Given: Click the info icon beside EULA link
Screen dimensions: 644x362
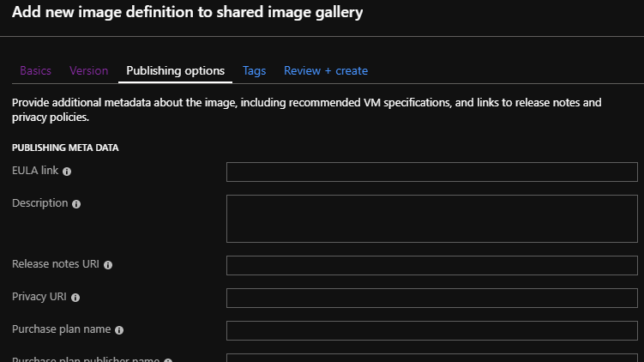Looking at the screenshot, I should 67,172.
